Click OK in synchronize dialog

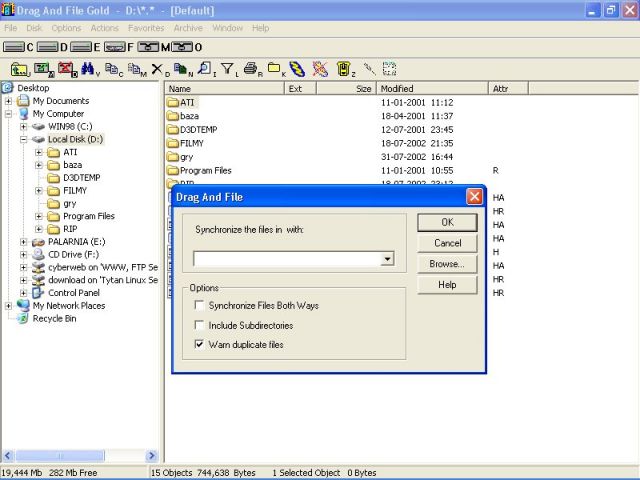click(x=447, y=222)
